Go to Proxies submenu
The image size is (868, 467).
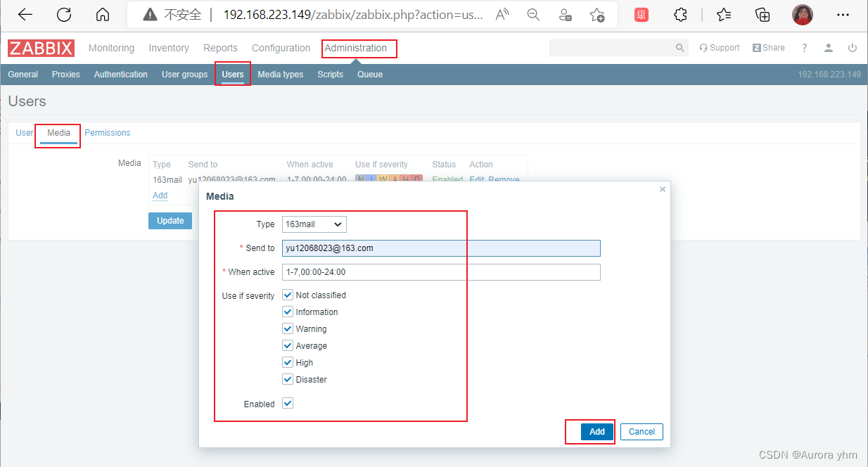coord(66,75)
